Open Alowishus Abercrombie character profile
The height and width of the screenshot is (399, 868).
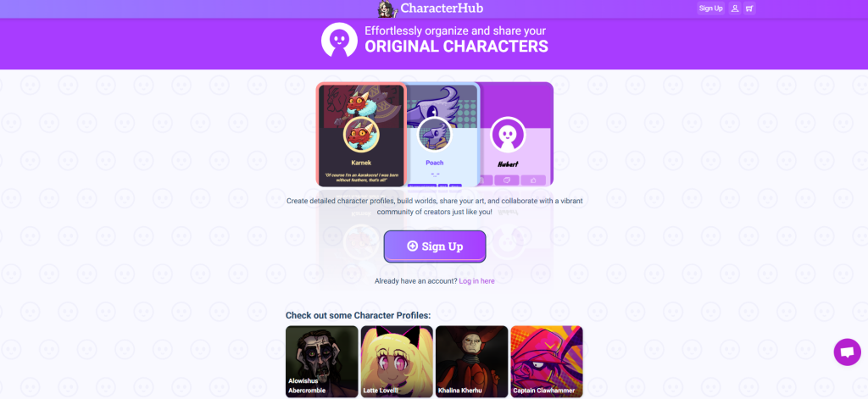[321, 362]
